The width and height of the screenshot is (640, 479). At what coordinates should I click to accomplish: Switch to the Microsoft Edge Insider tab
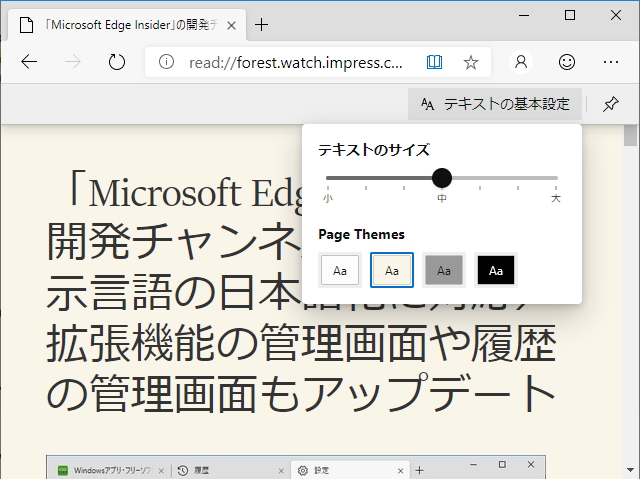[127, 25]
